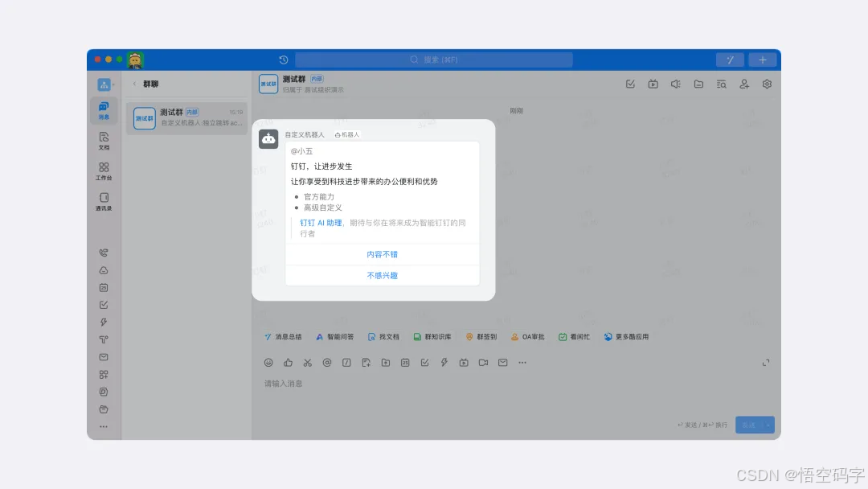Screen dimensions: 868x489
Task: Click the plus button in title bar
Action: click(x=762, y=60)
